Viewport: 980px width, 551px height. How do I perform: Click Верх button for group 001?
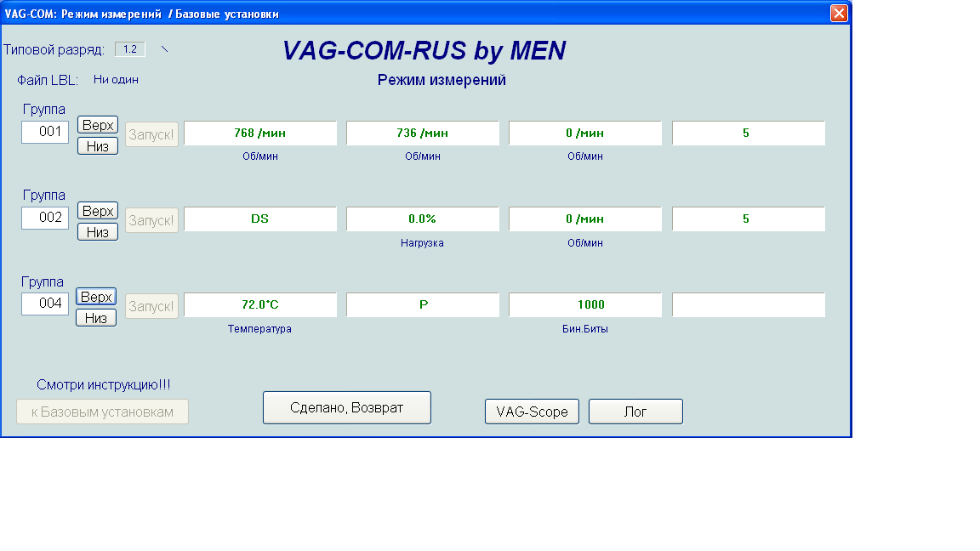tap(98, 125)
